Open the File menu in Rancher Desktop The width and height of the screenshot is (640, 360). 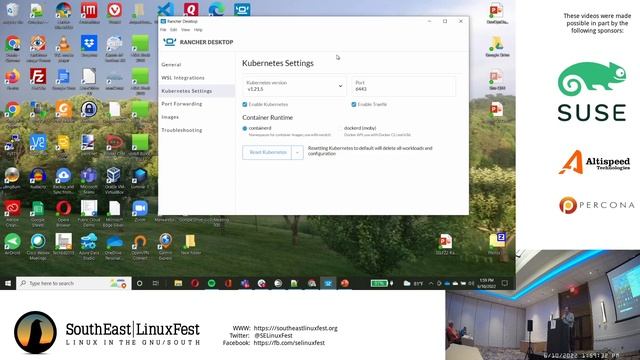[x=163, y=30]
